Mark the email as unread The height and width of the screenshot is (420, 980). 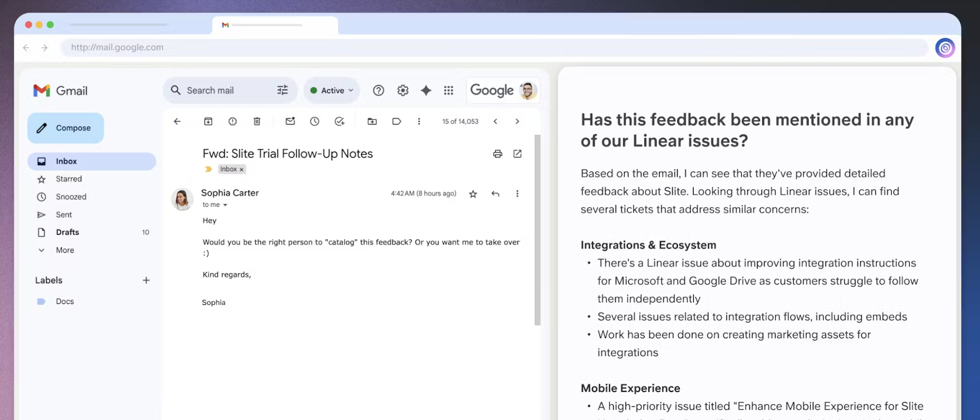(290, 121)
